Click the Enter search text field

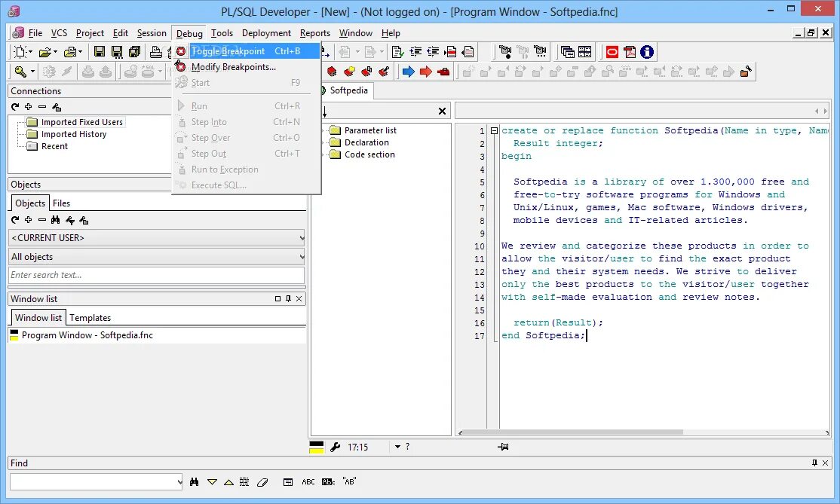coord(156,275)
